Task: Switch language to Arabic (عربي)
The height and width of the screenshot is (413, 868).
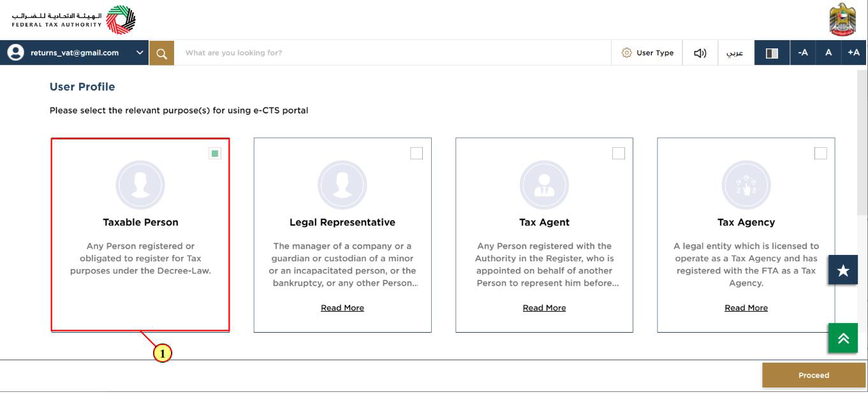Action: [x=735, y=53]
